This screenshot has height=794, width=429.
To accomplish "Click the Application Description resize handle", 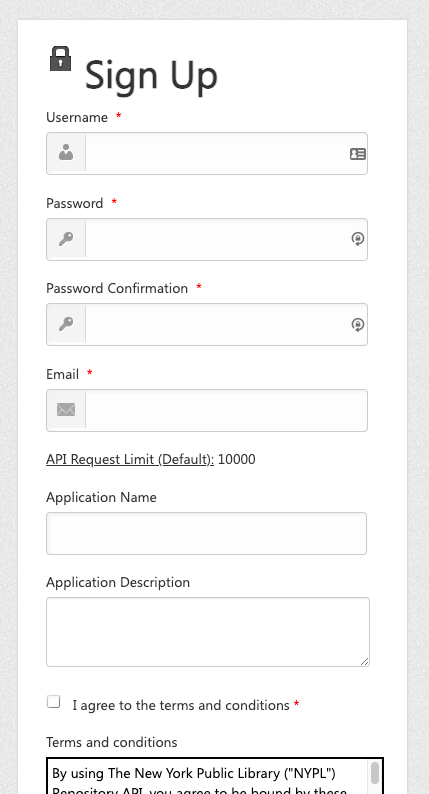I will (365, 661).
